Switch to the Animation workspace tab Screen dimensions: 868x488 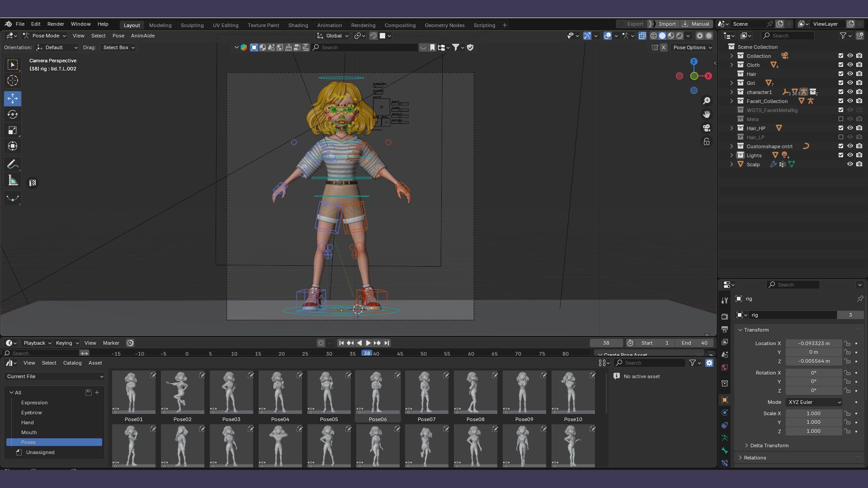(x=330, y=25)
